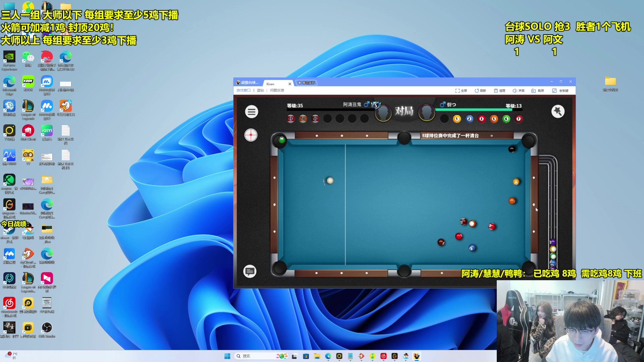Open the cloudmusic desktop shortcut
Viewport: 644px width, 362px height.
pos(9,307)
